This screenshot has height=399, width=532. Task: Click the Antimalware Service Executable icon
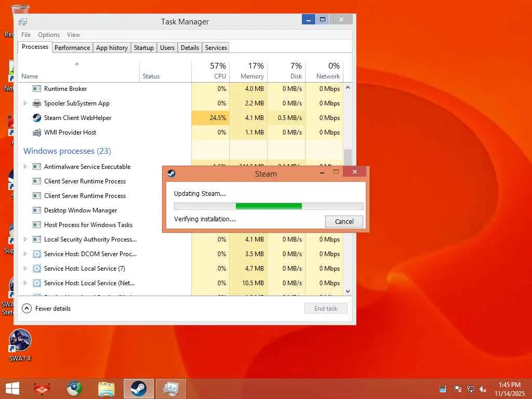coord(37,167)
